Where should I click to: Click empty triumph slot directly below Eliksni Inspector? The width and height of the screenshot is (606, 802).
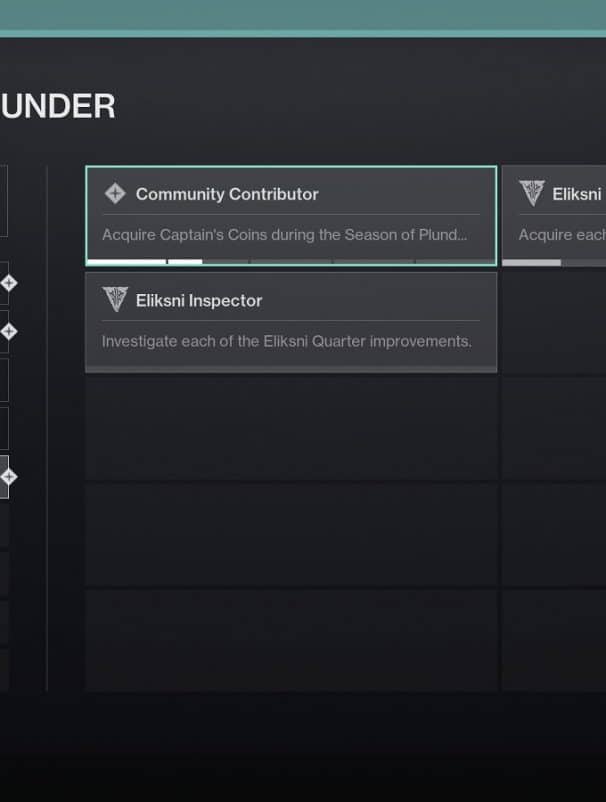(x=290, y=427)
